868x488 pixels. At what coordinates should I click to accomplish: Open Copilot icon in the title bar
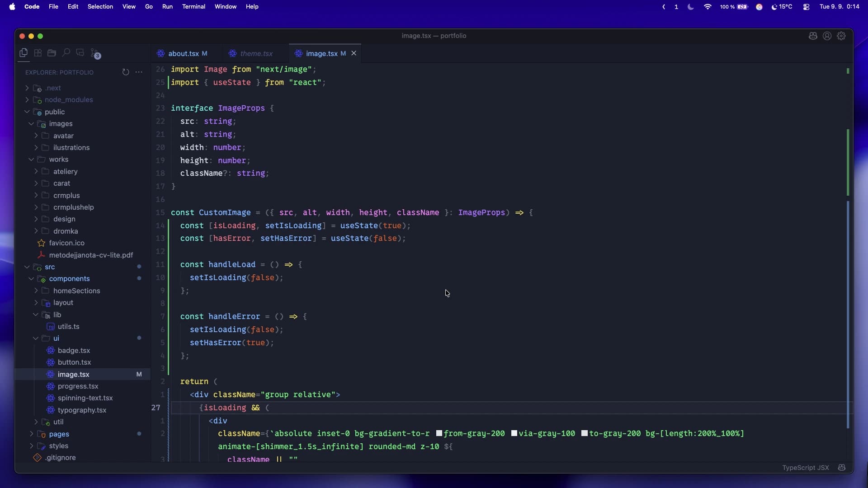[813, 36]
